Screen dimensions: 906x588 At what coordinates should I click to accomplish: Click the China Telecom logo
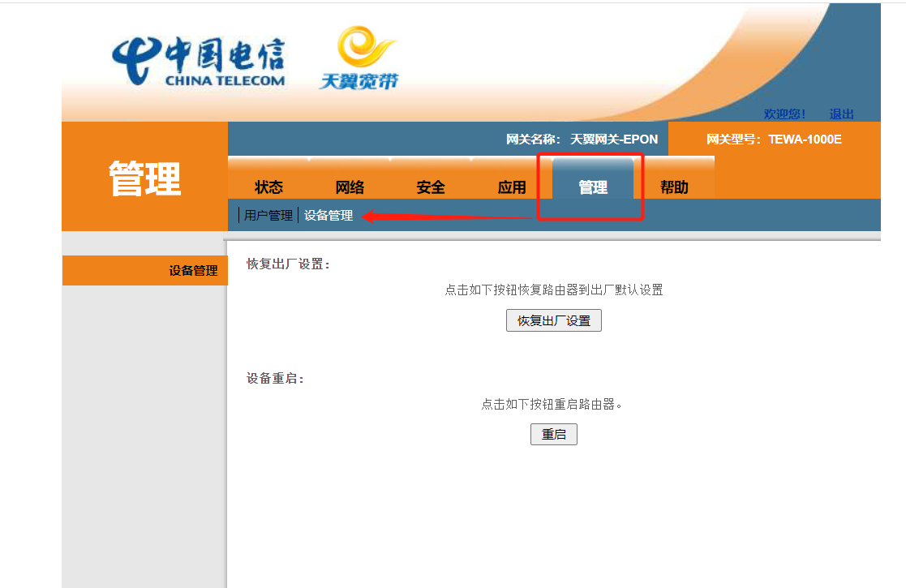pyautogui.click(x=199, y=62)
